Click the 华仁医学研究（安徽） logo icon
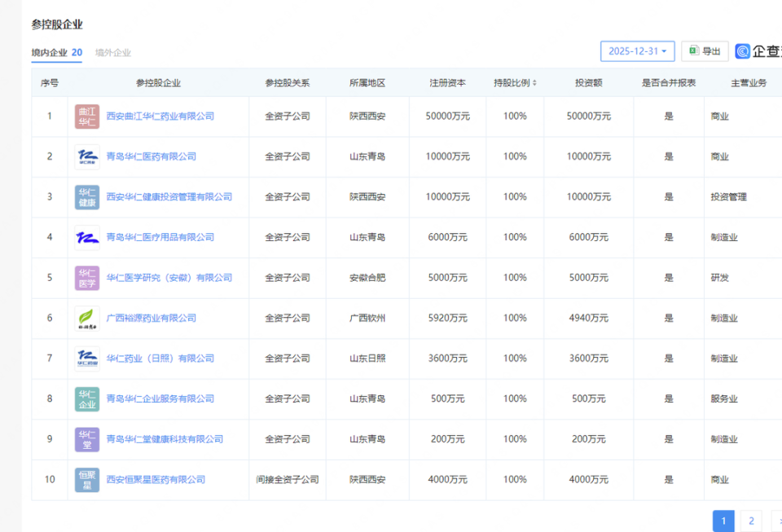Screen dimensions: 782x532 click(87, 278)
